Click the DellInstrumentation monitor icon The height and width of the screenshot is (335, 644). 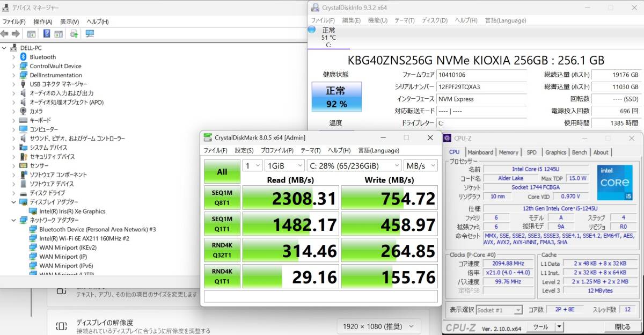[x=24, y=75]
